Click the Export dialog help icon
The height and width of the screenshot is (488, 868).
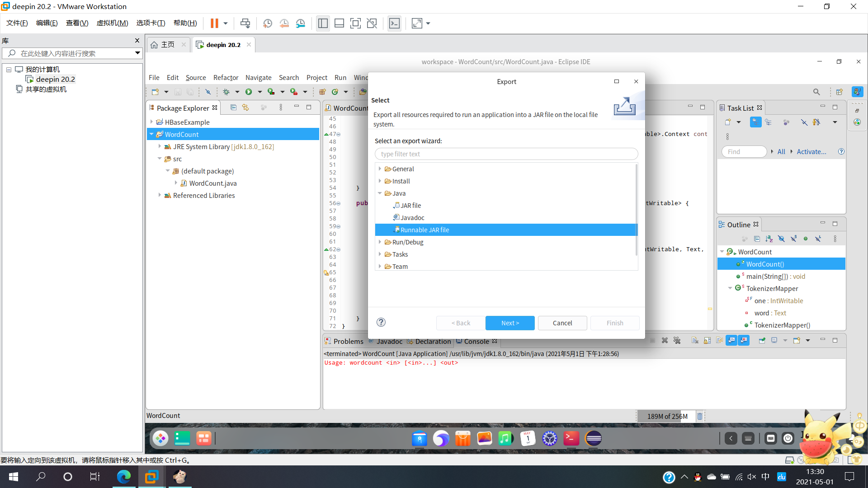(x=381, y=322)
